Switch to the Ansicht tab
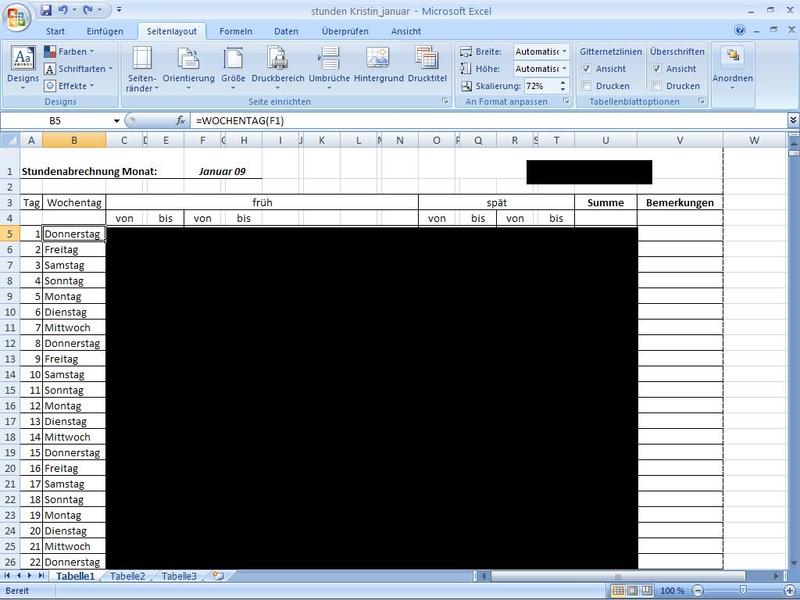Image resolution: width=800 pixels, height=600 pixels. pos(406,31)
